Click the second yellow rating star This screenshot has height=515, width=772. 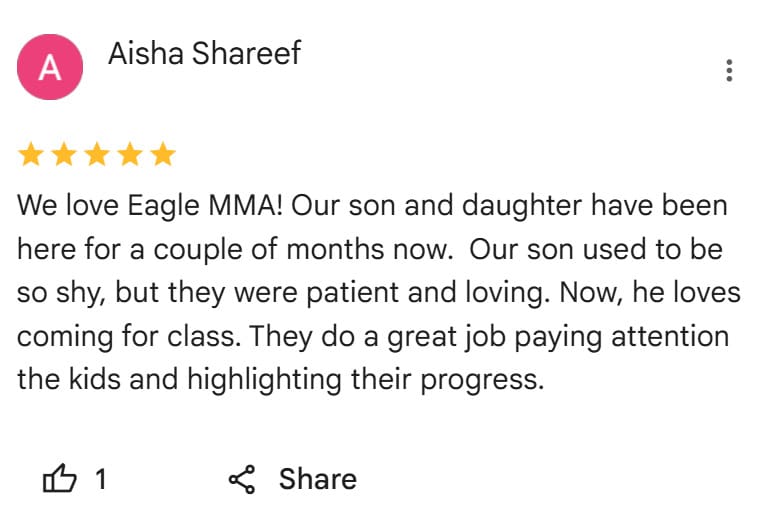[64, 154]
